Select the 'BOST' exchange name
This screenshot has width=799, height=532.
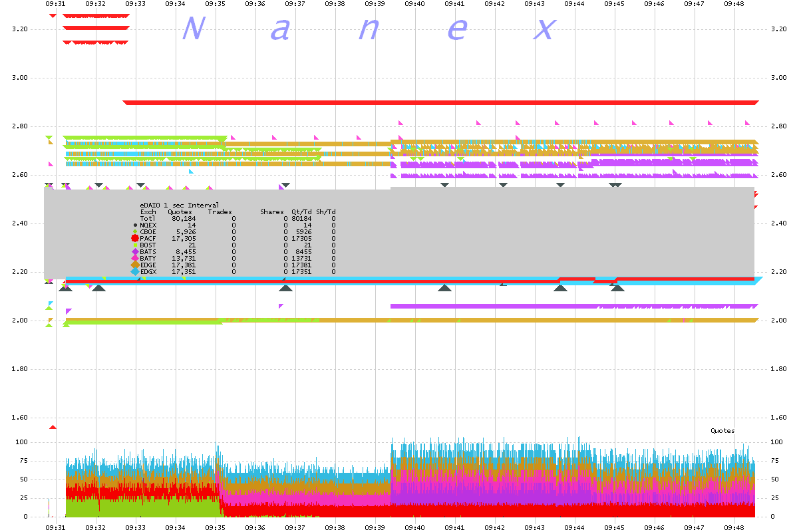pyautogui.click(x=148, y=245)
